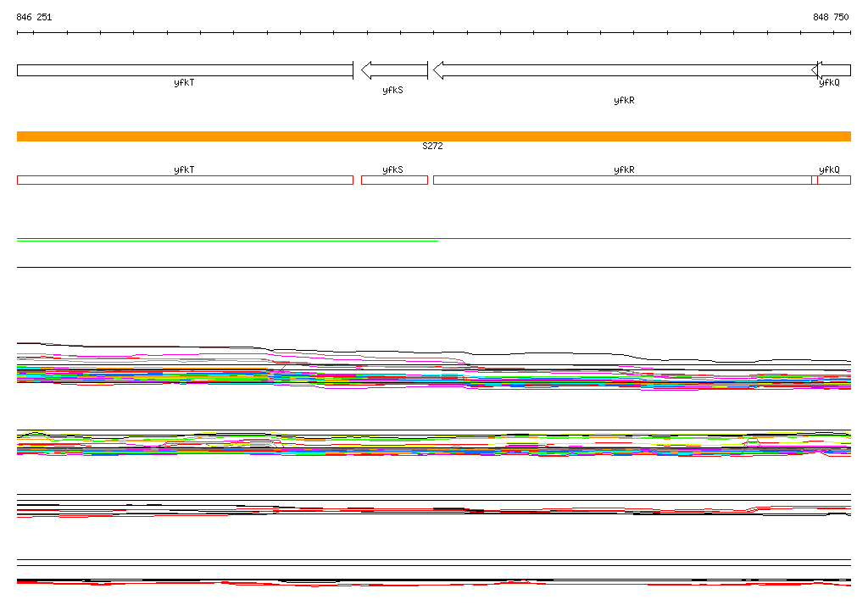Click the middle multicolored expression profile band
868x605 pixels.
tap(433, 443)
